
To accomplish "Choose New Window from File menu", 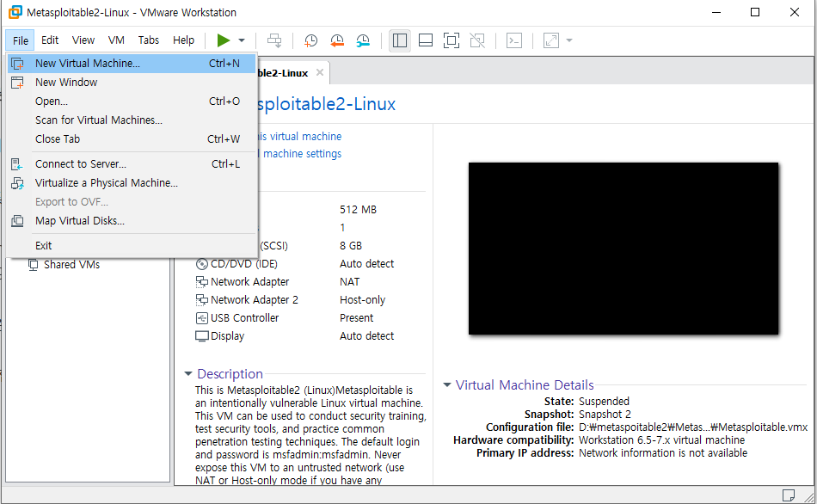I will pos(132,83).
